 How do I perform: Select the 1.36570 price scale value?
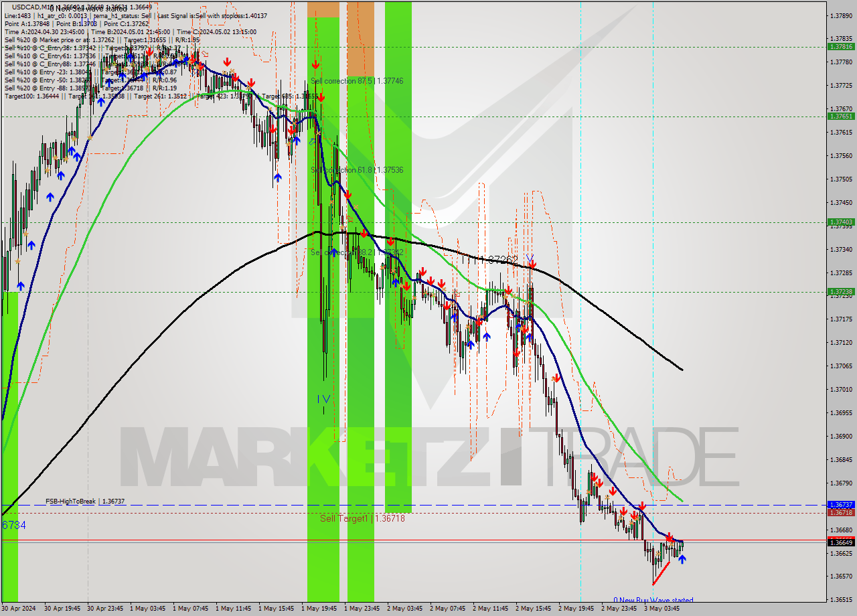841,576
